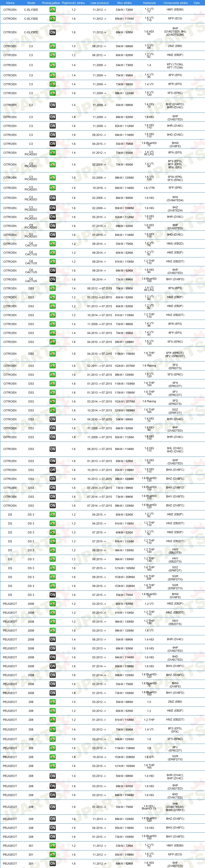Click power cell '54kW / 73KM'
The width and height of the screenshot is (205, 868).
pyautogui.click(x=124, y=65)
